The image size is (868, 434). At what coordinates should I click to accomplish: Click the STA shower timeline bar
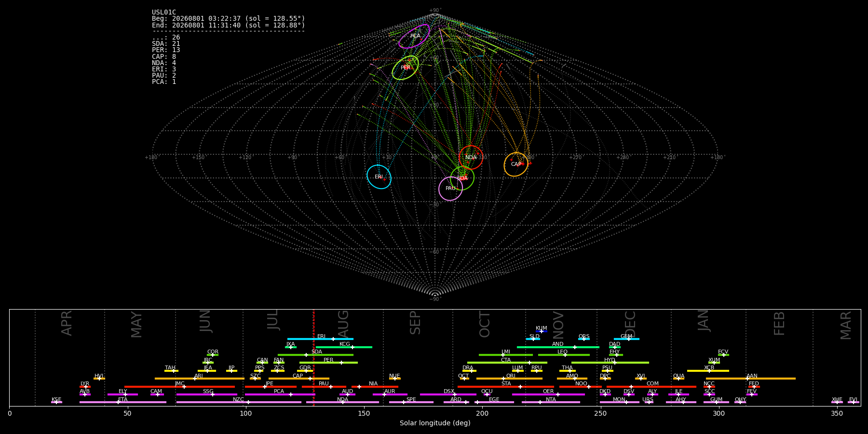pos(506,387)
